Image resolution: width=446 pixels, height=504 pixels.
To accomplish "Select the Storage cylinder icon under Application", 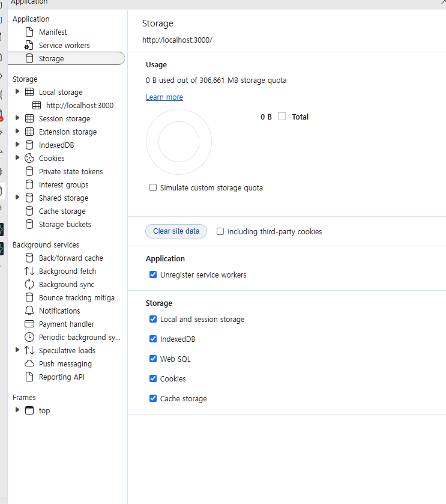I will 29,58.
